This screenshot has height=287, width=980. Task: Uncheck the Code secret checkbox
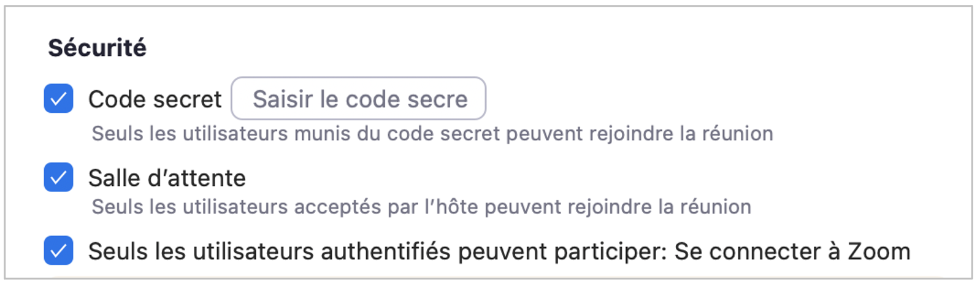(x=58, y=99)
